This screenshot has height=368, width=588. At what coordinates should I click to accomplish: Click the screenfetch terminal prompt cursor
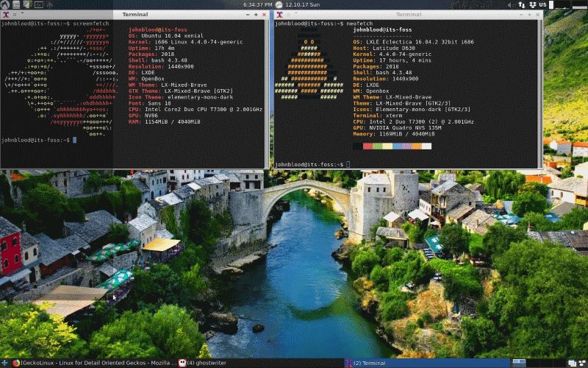pos(75,140)
